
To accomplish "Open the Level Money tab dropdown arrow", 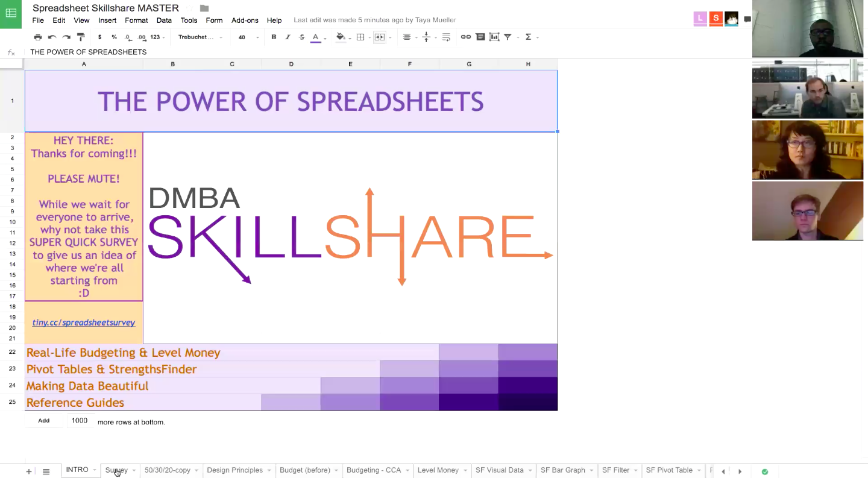I will coord(465,470).
